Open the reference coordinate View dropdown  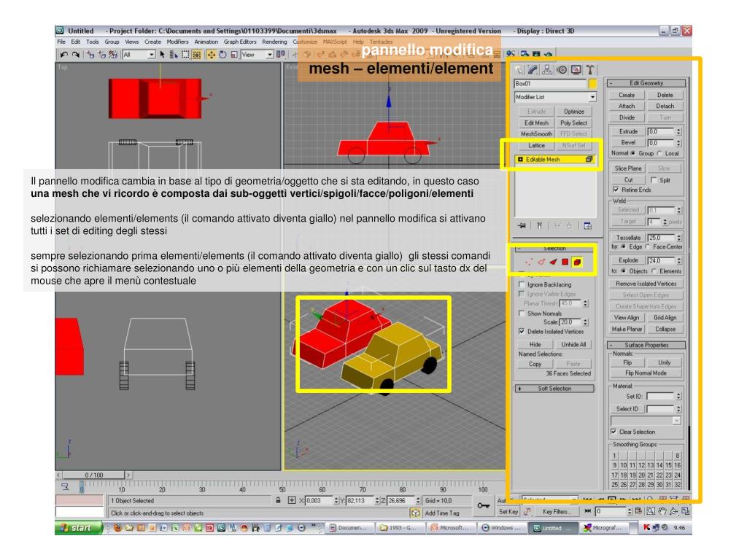point(269,55)
